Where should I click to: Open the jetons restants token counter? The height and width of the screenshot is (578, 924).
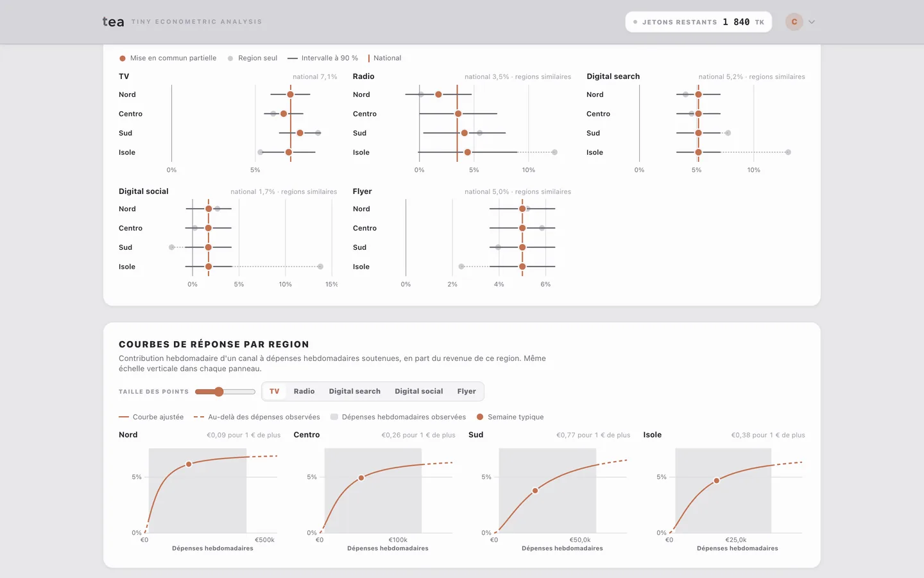point(698,22)
